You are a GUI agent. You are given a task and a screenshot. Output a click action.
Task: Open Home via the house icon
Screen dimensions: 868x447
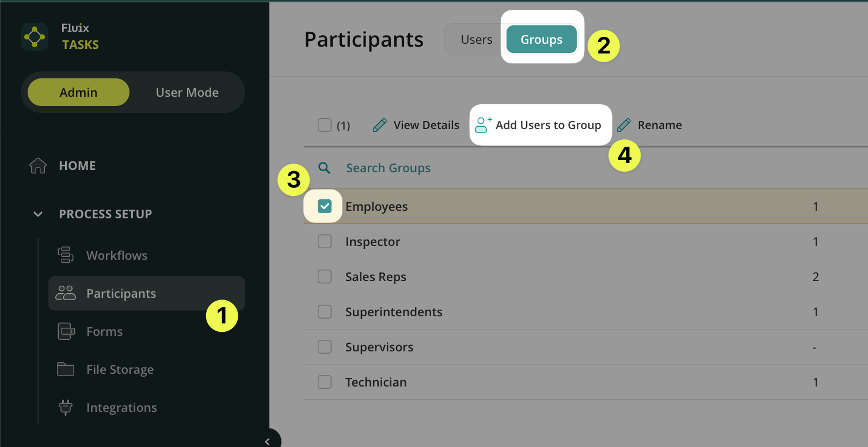coord(38,166)
